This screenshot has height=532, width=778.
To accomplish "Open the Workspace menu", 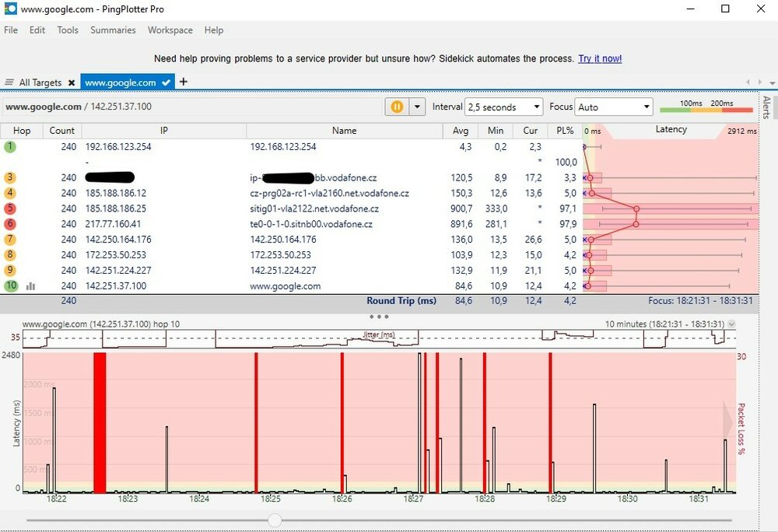I will coord(170,30).
